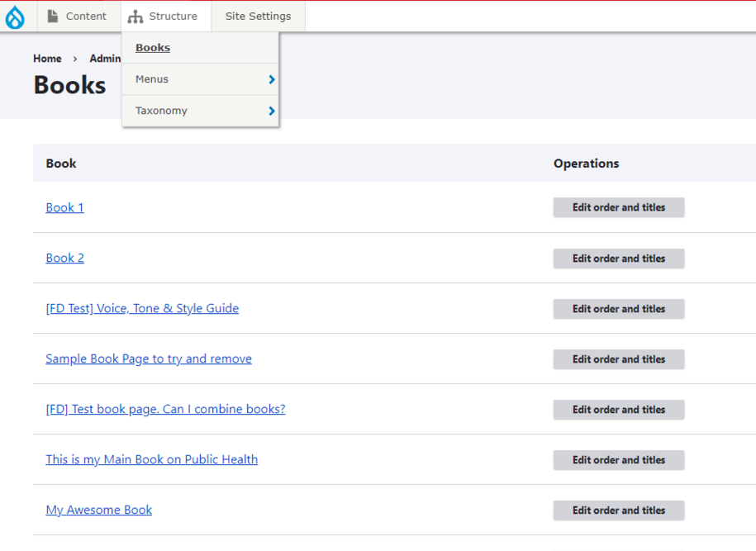Edit order and titles for Book 2

tap(618, 259)
